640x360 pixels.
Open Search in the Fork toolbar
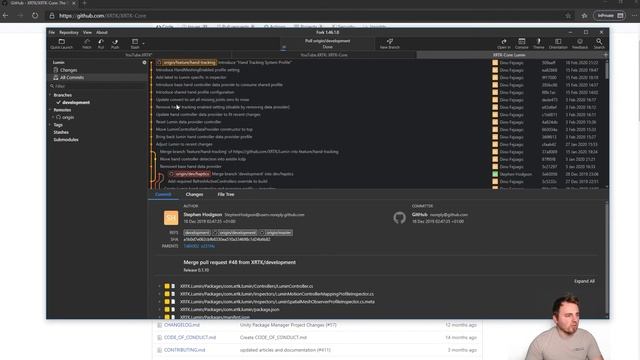click(x=599, y=44)
